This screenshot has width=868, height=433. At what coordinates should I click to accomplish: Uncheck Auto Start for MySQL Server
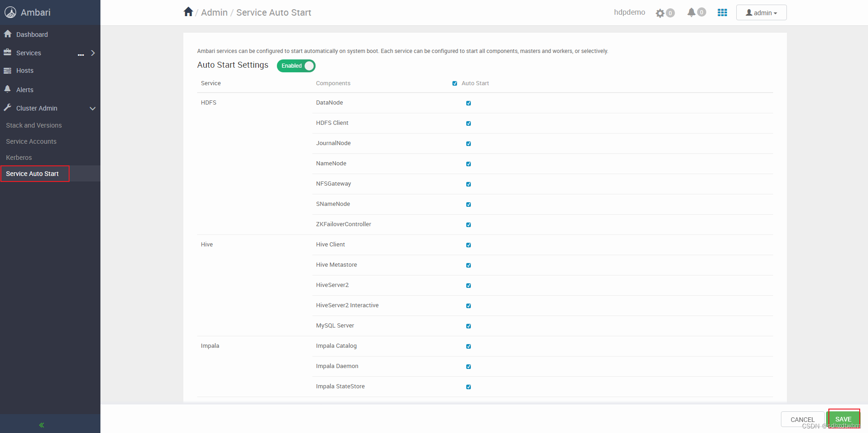[469, 326]
